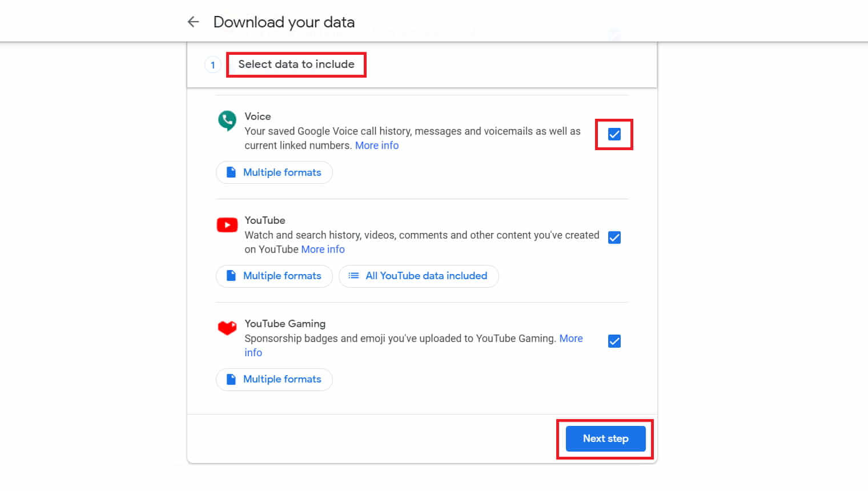Image resolution: width=868 pixels, height=491 pixels.
Task: Click the YouTube Gaming heart icon
Action: coord(227,328)
